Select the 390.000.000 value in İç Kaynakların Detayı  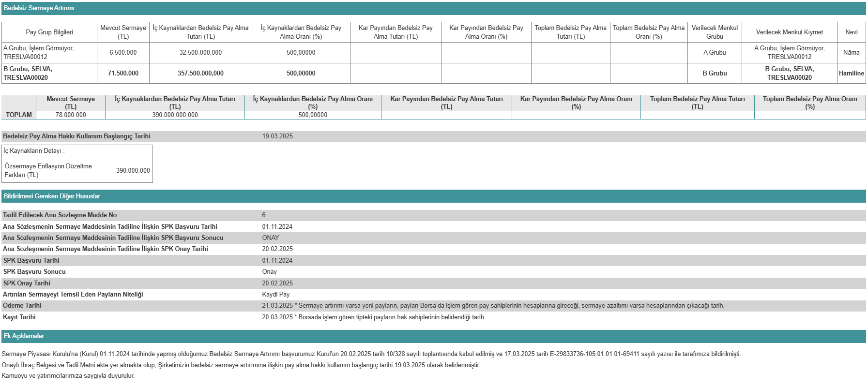coord(133,170)
